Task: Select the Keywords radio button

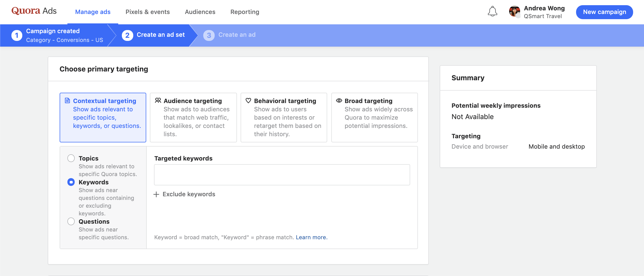Action: pyautogui.click(x=71, y=182)
